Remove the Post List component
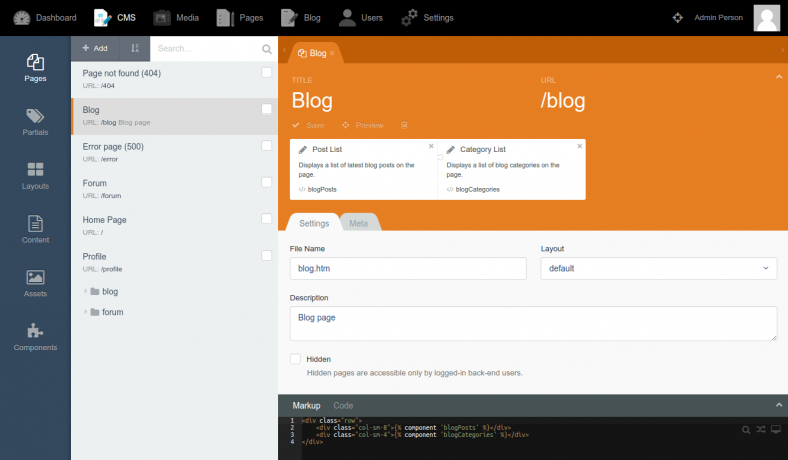788x460 pixels. [431, 146]
